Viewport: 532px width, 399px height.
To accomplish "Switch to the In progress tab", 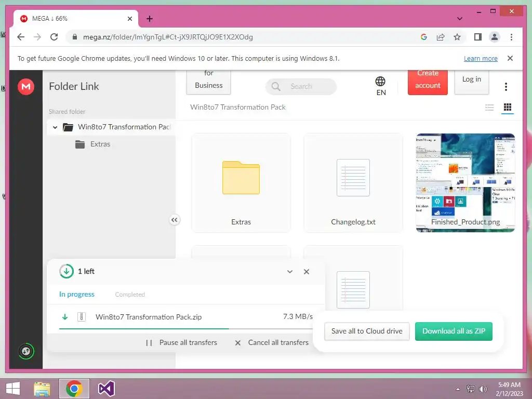I will 77,295.
